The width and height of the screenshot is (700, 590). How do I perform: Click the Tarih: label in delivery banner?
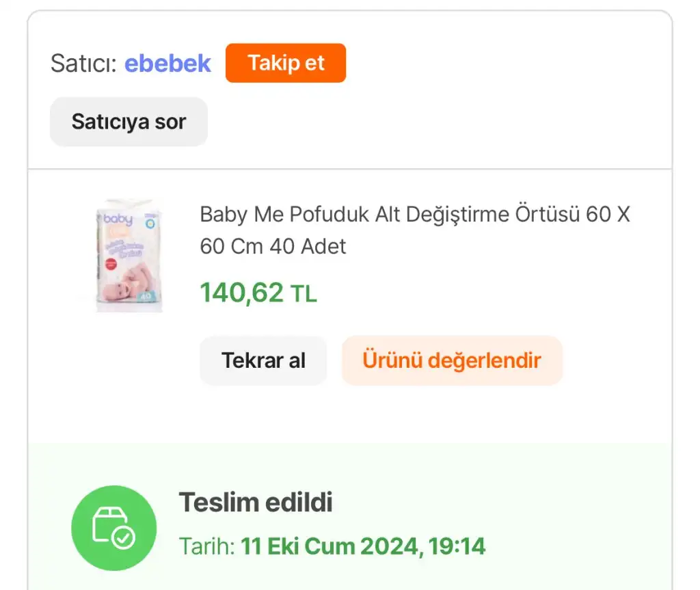pyautogui.click(x=206, y=546)
